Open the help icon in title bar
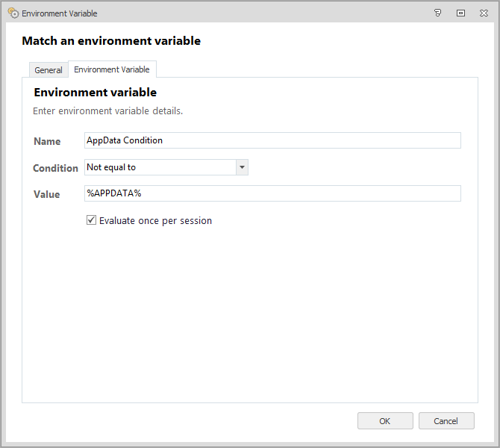The width and height of the screenshot is (500, 448). [x=438, y=13]
